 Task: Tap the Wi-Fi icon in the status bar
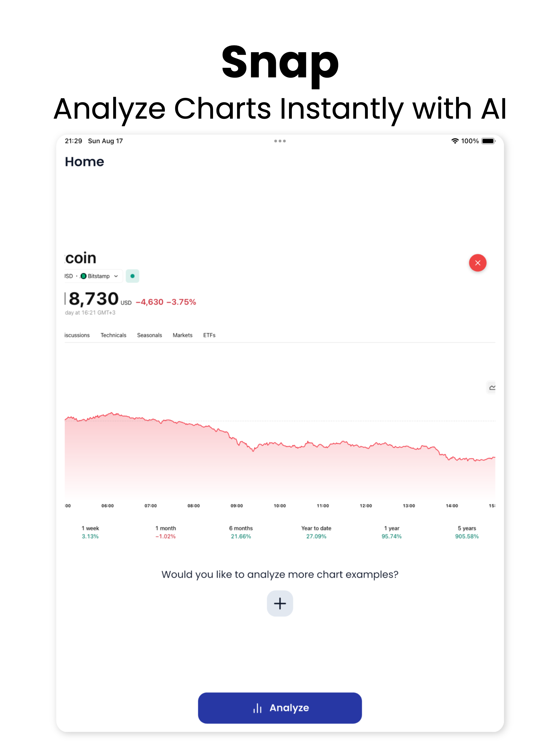click(x=455, y=141)
